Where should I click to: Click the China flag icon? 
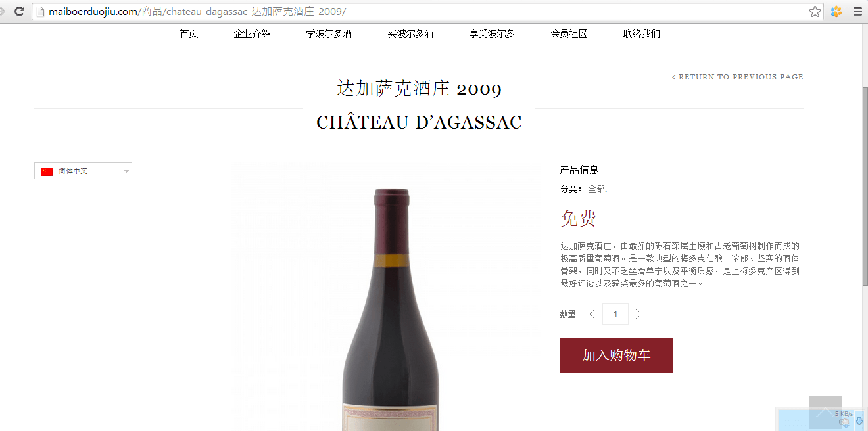pos(47,171)
